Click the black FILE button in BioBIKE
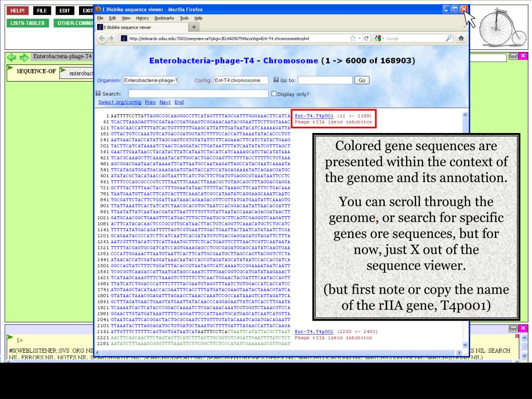The height and width of the screenshot is (399, 532). pos(42,10)
